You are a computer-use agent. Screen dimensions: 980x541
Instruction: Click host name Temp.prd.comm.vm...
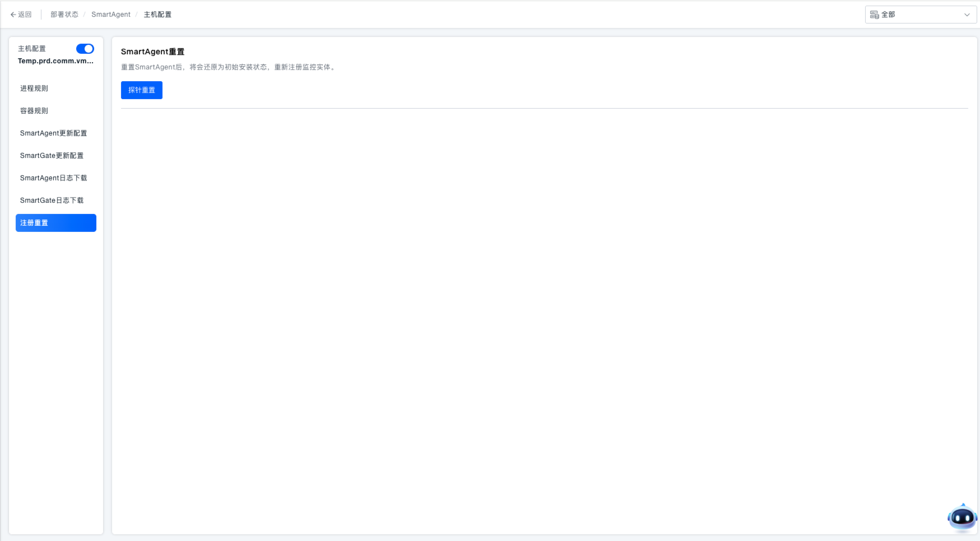pyautogui.click(x=55, y=61)
